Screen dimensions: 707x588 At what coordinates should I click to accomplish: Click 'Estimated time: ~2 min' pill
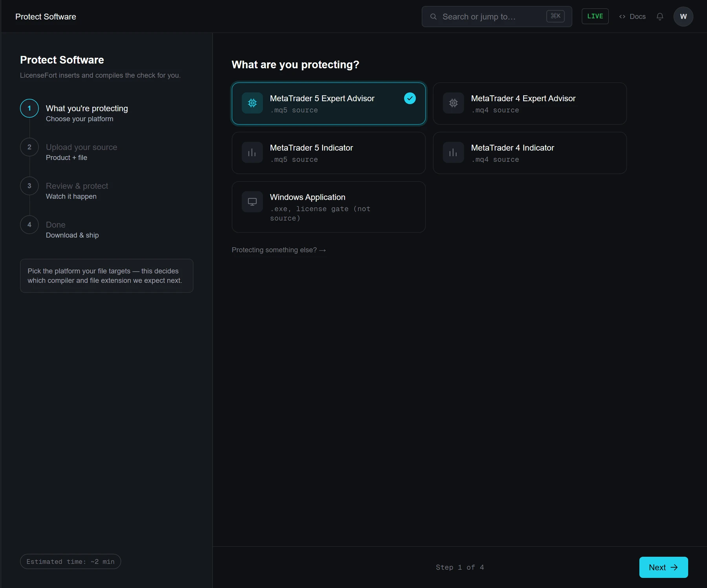coord(71,562)
